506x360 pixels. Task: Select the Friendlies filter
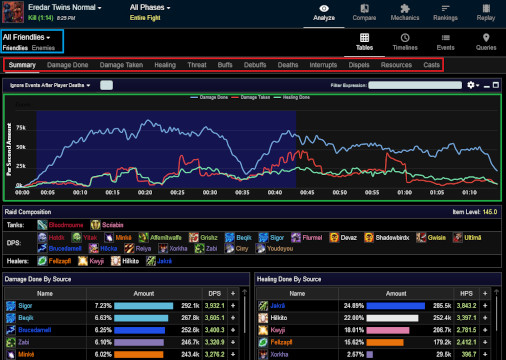15,48
